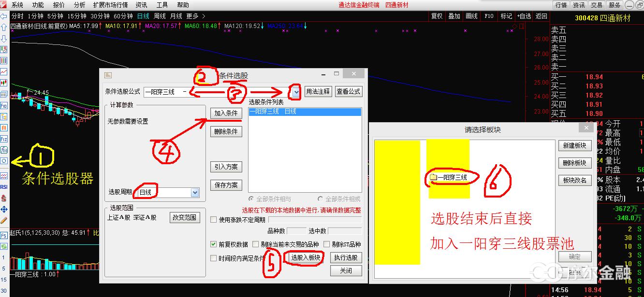Image resolution: width=644 pixels, height=297 pixels.
Task: Add stock to favorites with +自选 icon
Action: 524,16
